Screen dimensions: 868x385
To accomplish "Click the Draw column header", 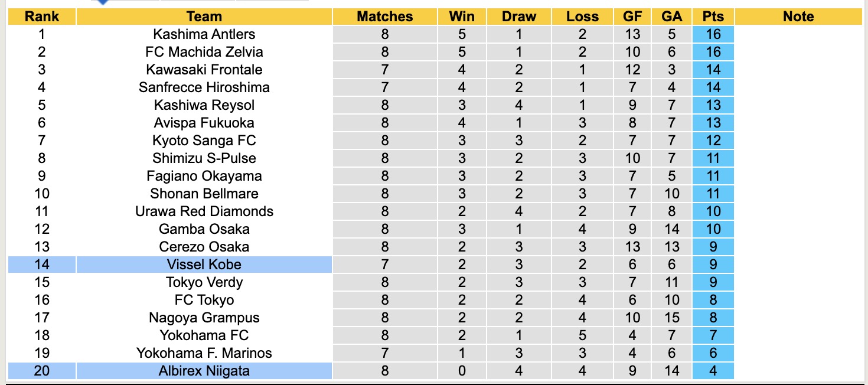I will [518, 17].
